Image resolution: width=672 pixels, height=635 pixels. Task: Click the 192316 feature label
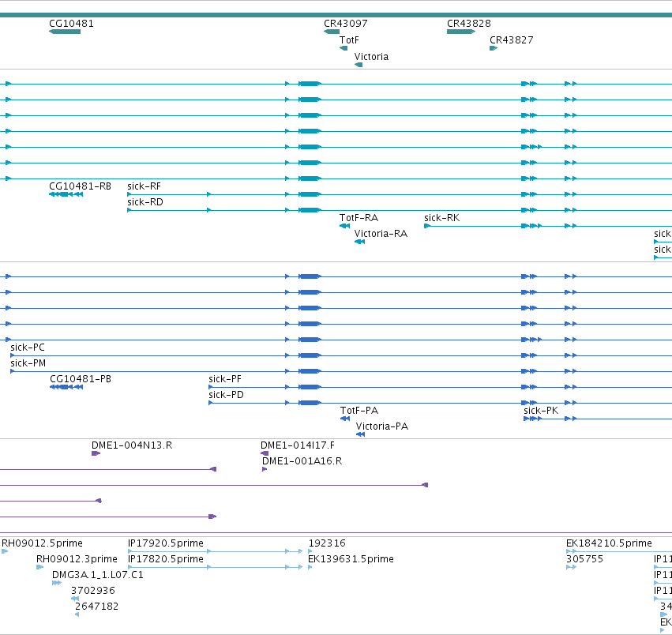pyautogui.click(x=327, y=543)
